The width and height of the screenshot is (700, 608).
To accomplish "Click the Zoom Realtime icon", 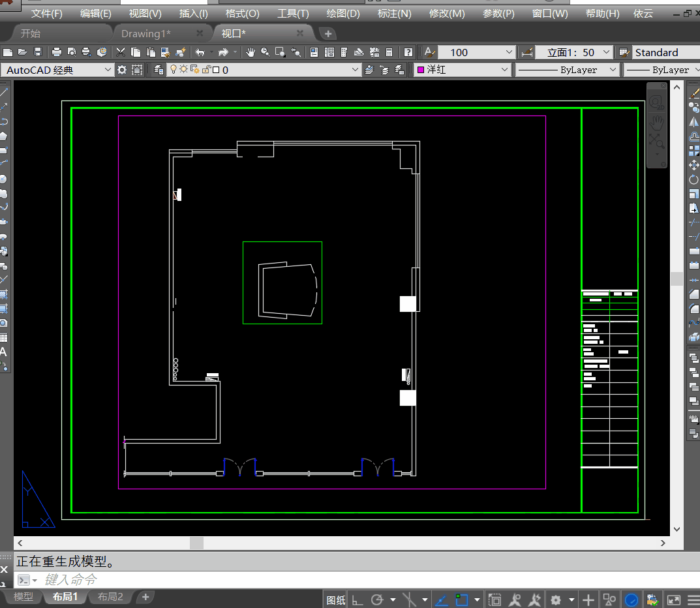I will tap(265, 52).
